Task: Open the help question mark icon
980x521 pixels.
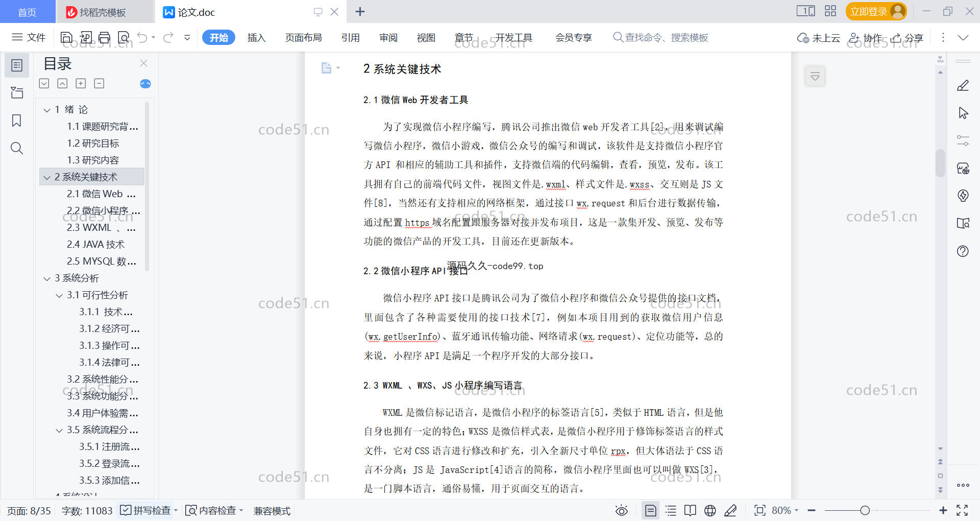Action: click(x=963, y=251)
